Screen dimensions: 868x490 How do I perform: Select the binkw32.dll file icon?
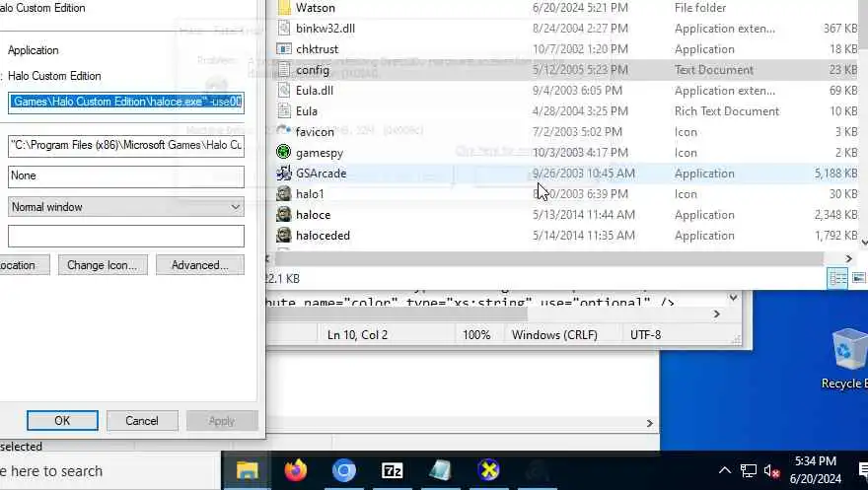tap(284, 29)
